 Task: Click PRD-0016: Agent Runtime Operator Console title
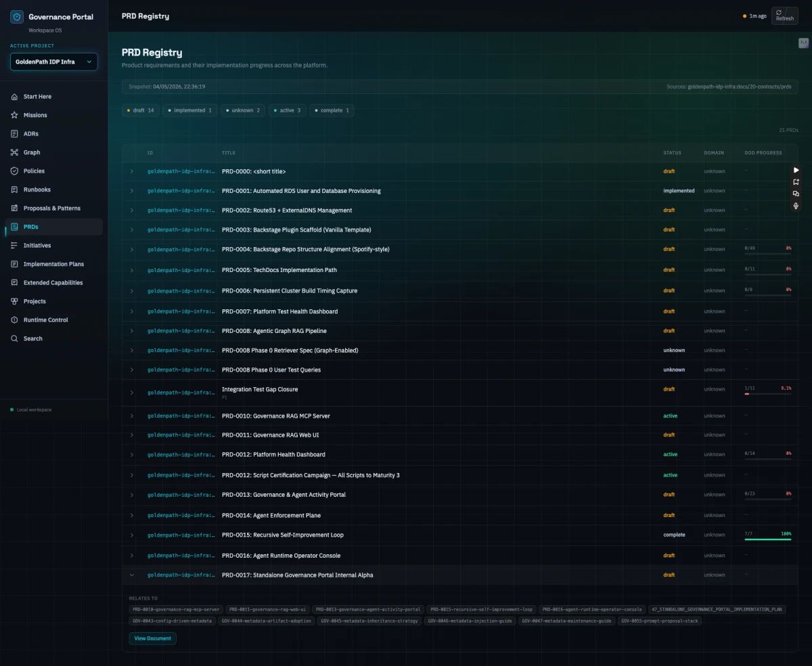click(x=281, y=556)
